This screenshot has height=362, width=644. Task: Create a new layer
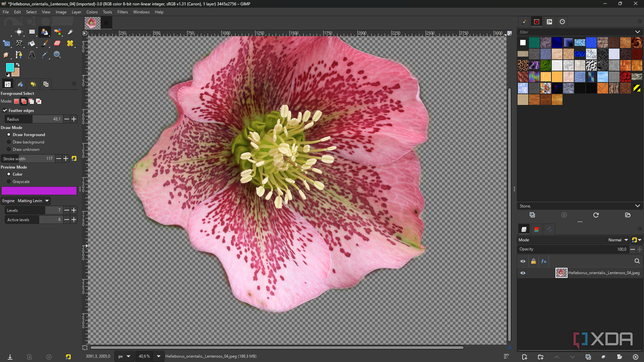(x=525, y=357)
